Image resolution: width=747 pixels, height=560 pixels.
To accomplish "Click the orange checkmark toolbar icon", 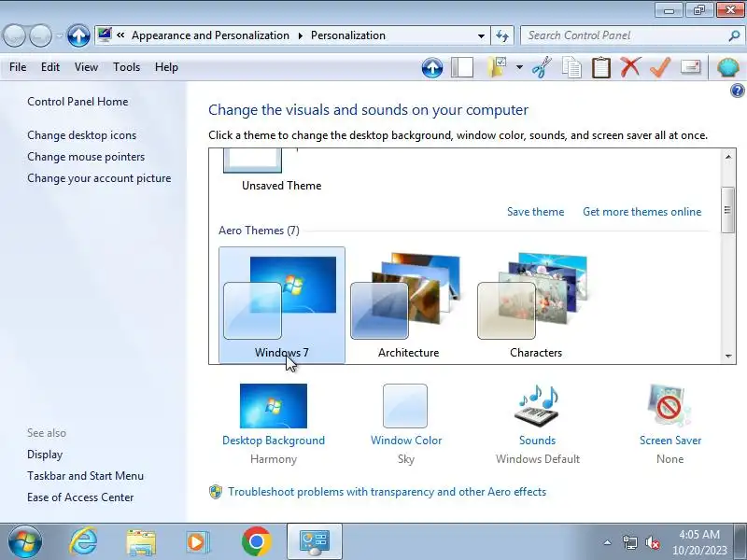I will pos(660,67).
